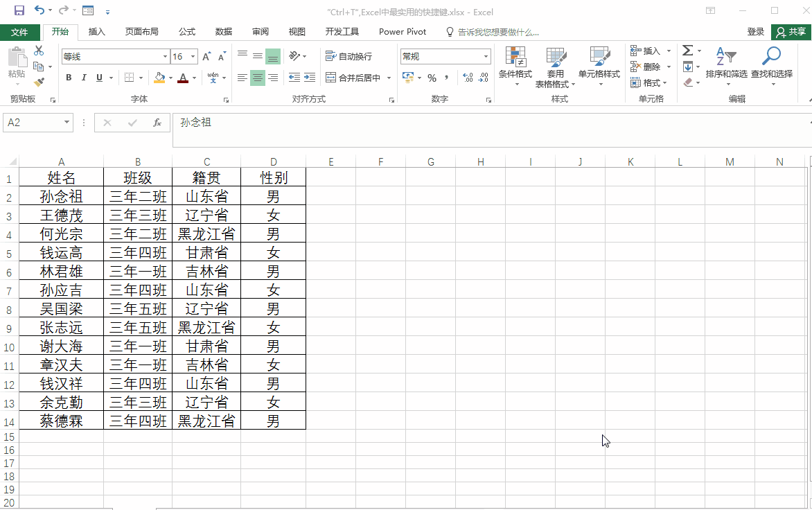
Task: Toggle Center horizontal alignment
Action: pyautogui.click(x=257, y=78)
